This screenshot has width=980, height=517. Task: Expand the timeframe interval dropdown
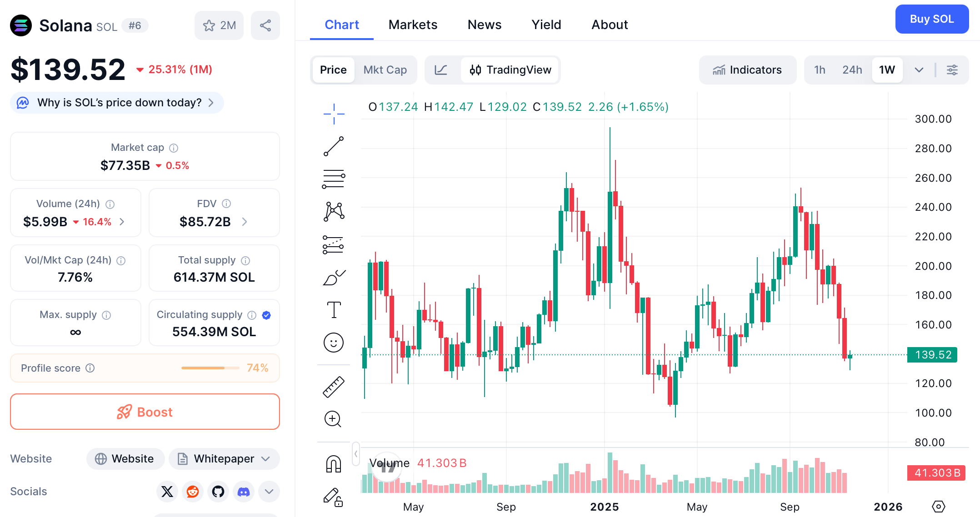pyautogui.click(x=919, y=70)
